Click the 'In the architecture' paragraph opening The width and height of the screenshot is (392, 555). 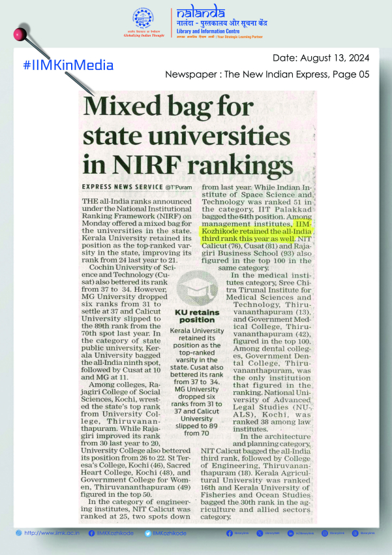[x=275, y=436]
